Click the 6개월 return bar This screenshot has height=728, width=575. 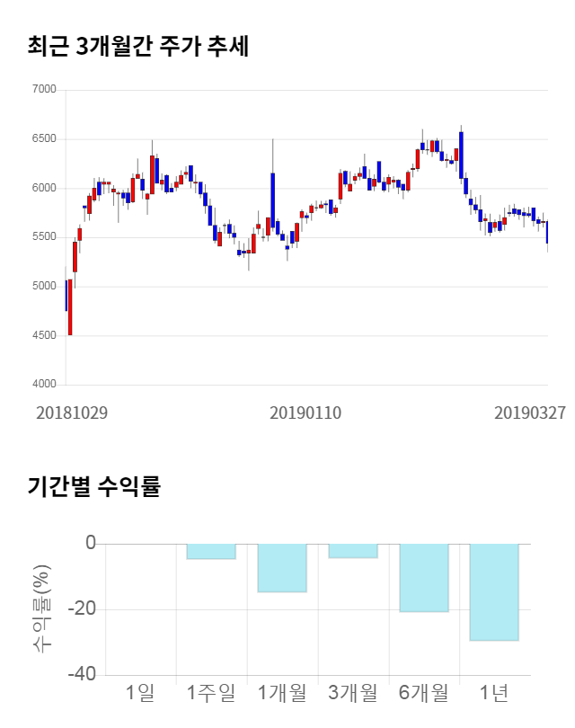point(424,577)
